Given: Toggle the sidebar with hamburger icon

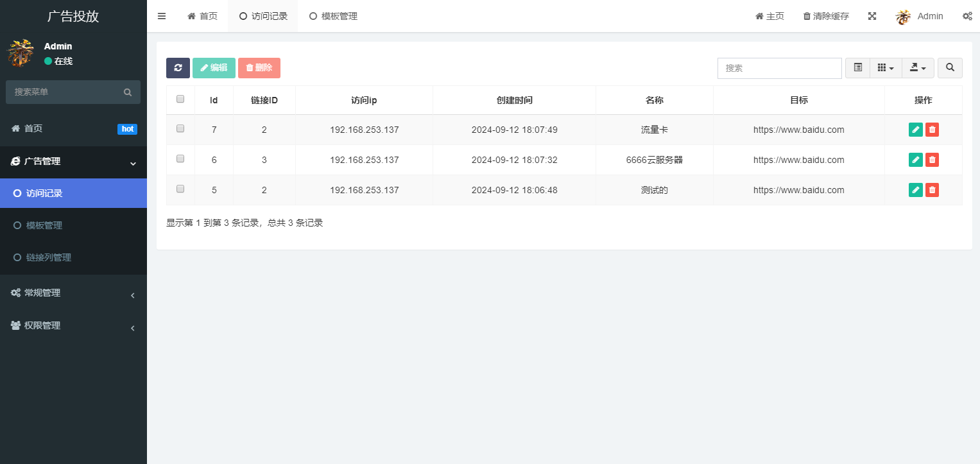Looking at the screenshot, I should [x=162, y=16].
